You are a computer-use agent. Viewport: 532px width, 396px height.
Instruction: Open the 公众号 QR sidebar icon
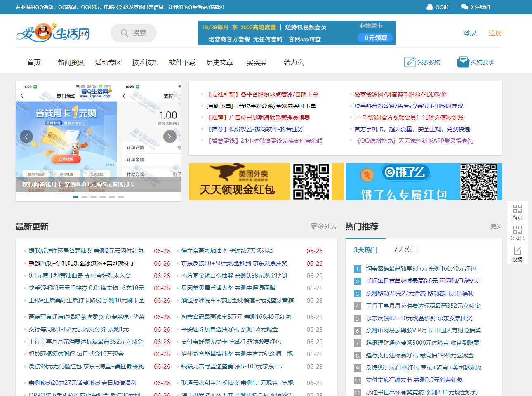518,229
